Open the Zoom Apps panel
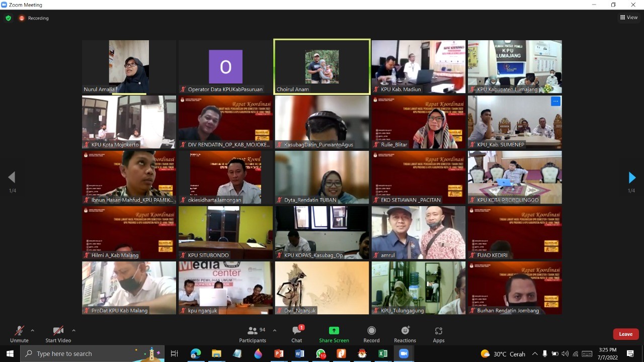The image size is (644, 362). (439, 334)
